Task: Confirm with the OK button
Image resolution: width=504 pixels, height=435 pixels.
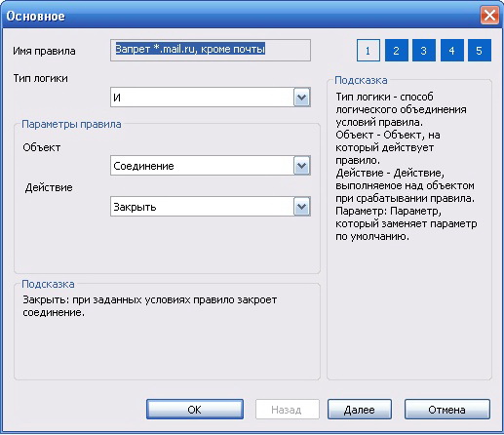Action: click(x=195, y=410)
